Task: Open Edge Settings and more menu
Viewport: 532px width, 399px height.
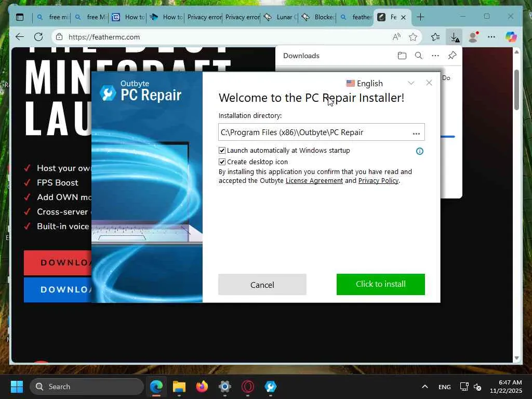Action: 491,37
